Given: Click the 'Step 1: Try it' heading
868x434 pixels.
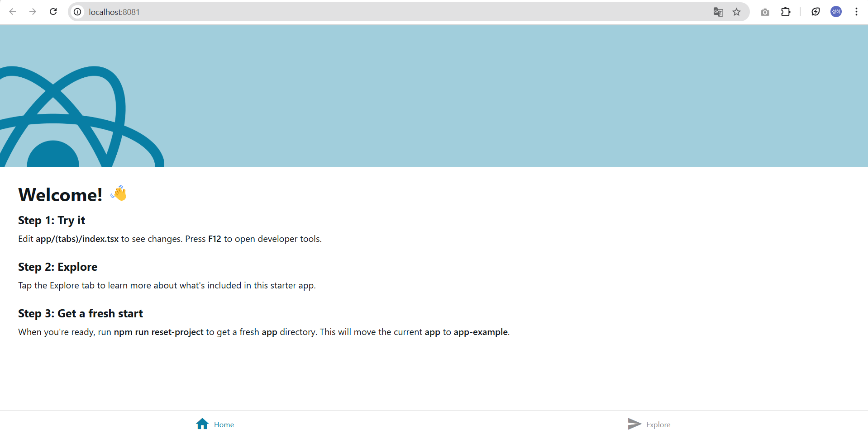Looking at the screenshot, I should (x=52, y=220).
